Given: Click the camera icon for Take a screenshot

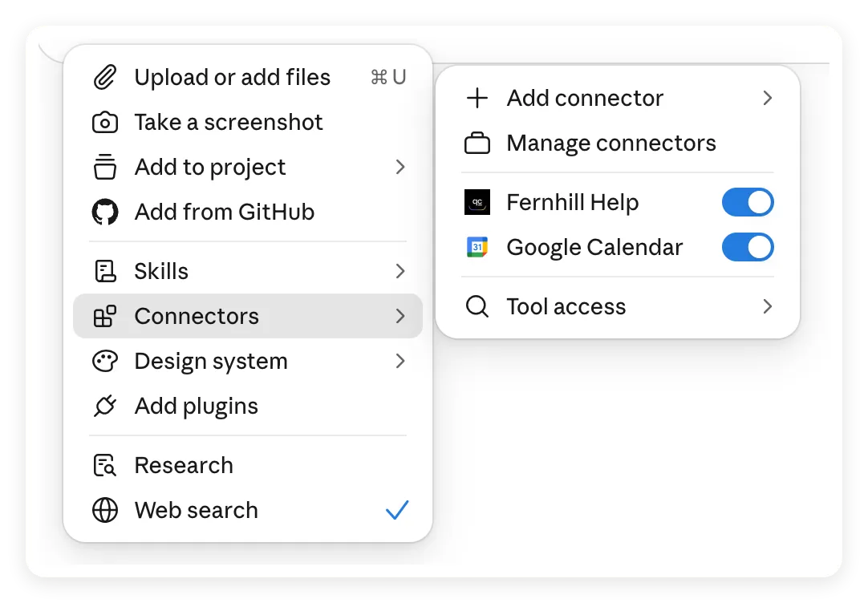Looking at the screenshot, I should (x=104, y=122).
